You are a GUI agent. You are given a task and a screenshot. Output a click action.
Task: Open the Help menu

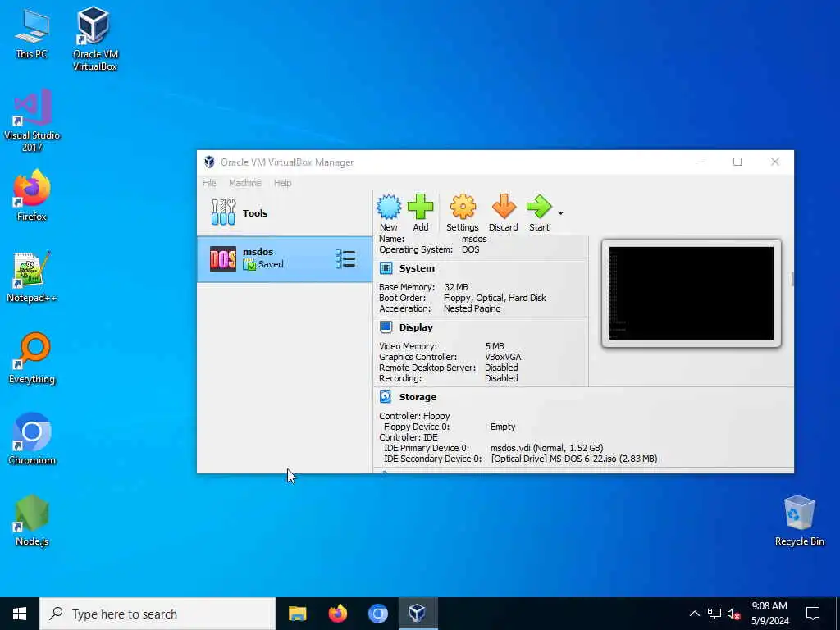click(x=283, y=183)
